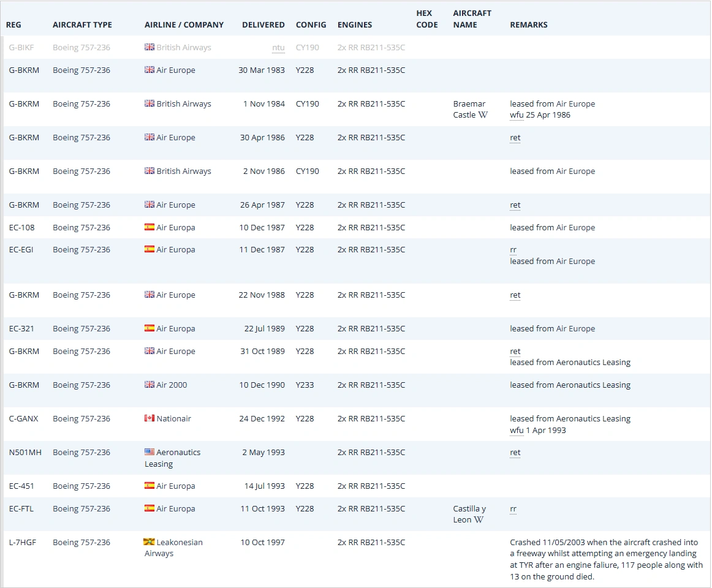The height and width of the screenshot is (588, 712).
Task: Click Spain flag in EC-FTL row
Action: pyautogui.click(x=150, y=508)
